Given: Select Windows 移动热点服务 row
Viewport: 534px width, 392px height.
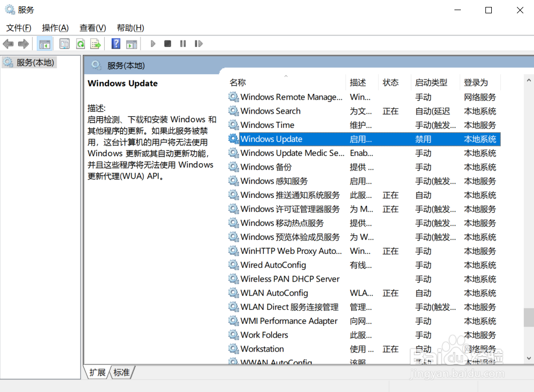Looking at the screenshot, I should point(364,223).
